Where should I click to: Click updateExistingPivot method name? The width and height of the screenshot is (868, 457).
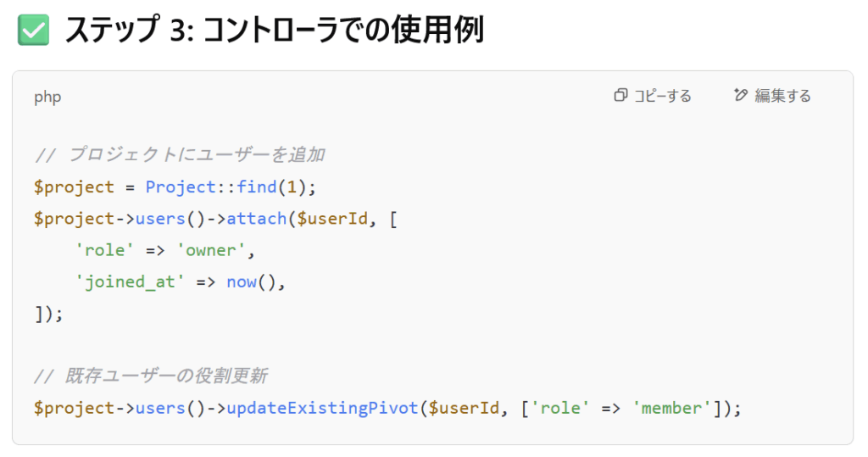point(322,409)
